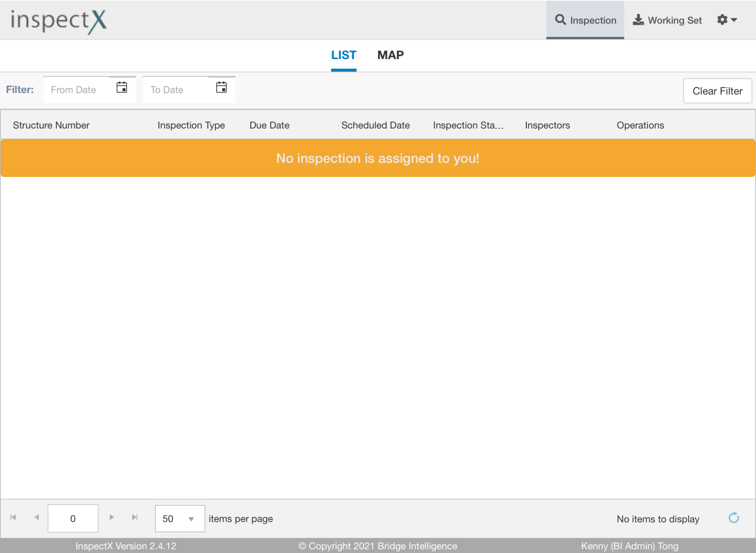Viewport: 756px width, 553px height.
Task: Click the Clear Filter button
Action: (717, 91)
